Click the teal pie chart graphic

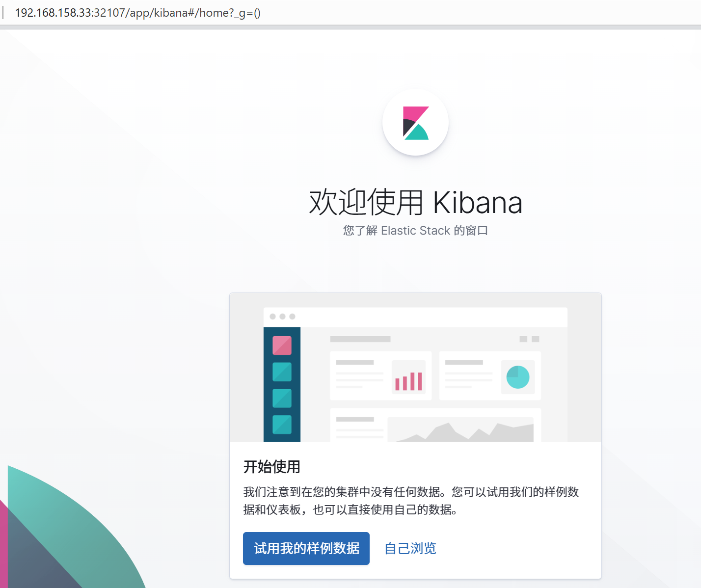(x=518, y=377)
